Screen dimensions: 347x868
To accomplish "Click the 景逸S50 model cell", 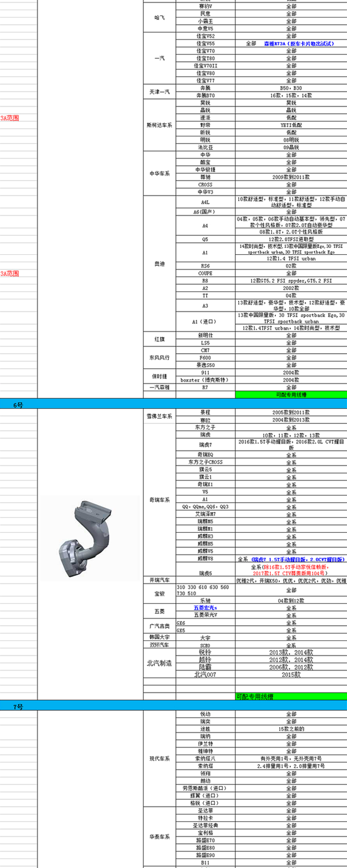I will 206,365.
